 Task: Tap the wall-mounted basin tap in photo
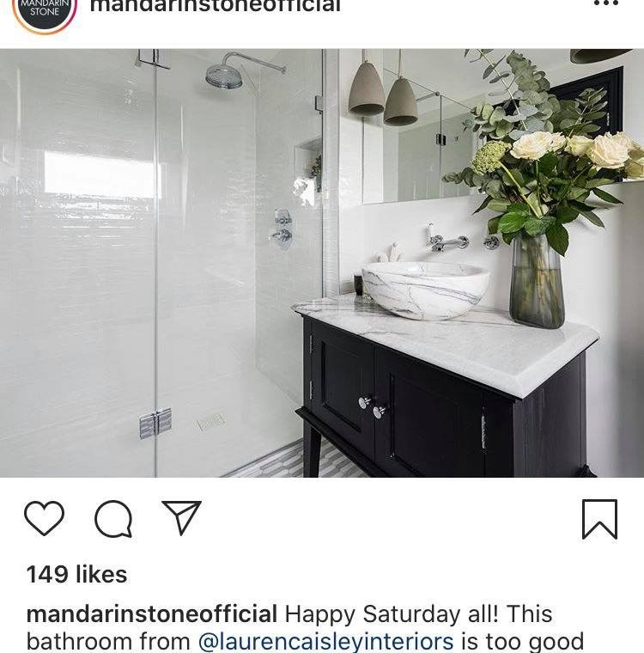click(447, 240)
